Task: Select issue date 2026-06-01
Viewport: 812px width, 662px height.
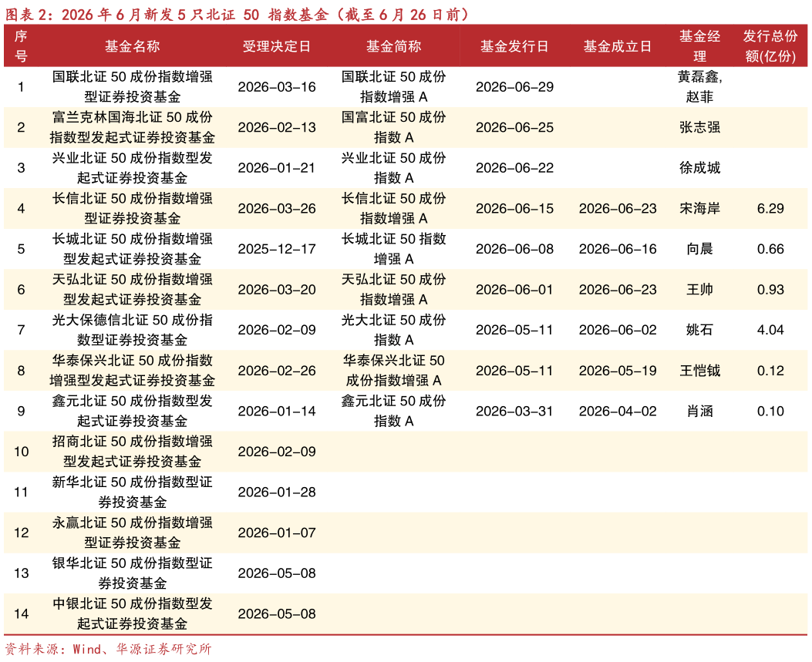Action: pos(514,289)
